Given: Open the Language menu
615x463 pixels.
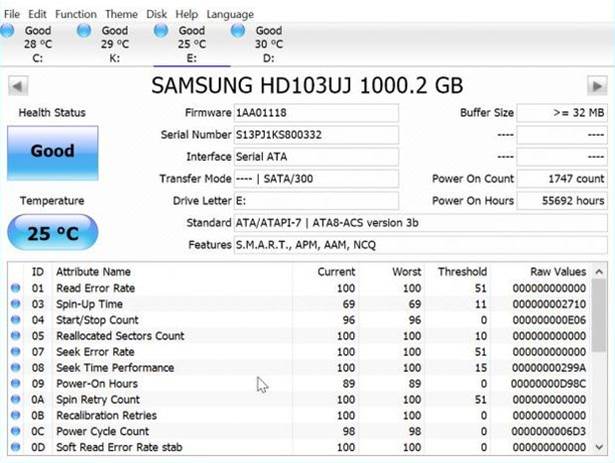Looking at the screenshot, I should click(x=230, y=15).
